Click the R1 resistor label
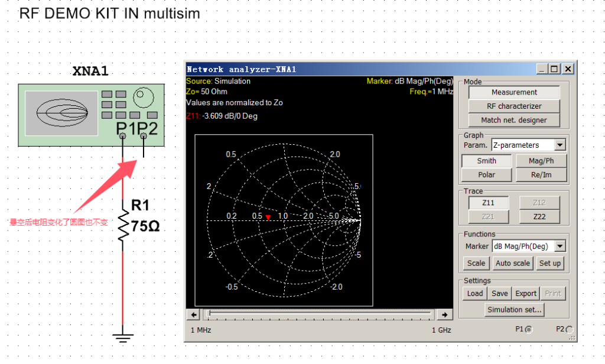Screen dimensions: 605x364 (x=140, y=205)
